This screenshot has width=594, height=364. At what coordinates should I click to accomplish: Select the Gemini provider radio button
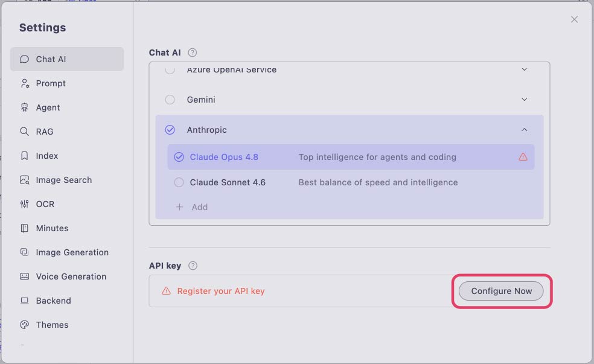click(x=170, y=100)
